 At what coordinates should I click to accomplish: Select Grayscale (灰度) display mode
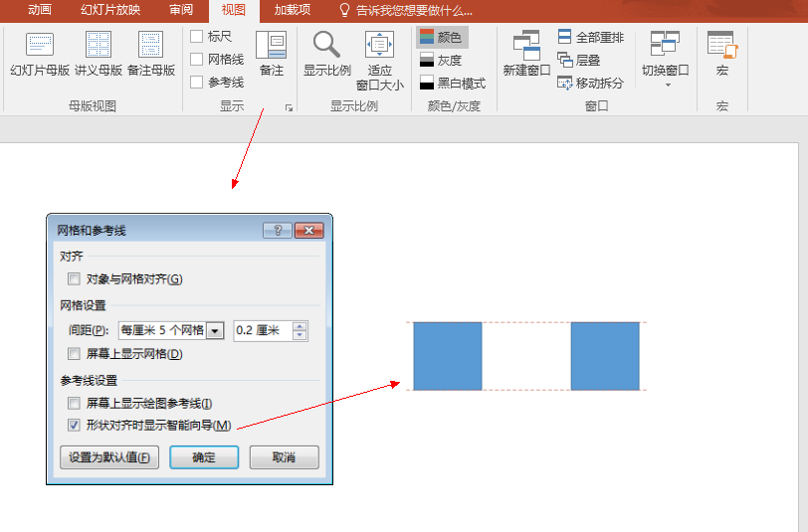[x=441, y=61]
